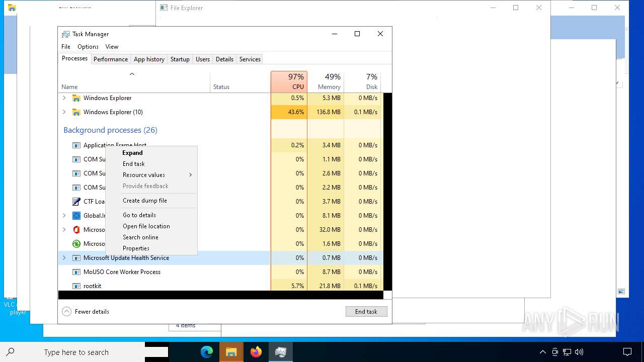Expand the Windows Explorer (10) process group
Image resolution: width=644 pixels, height=362 pixels.
(64, 112)
